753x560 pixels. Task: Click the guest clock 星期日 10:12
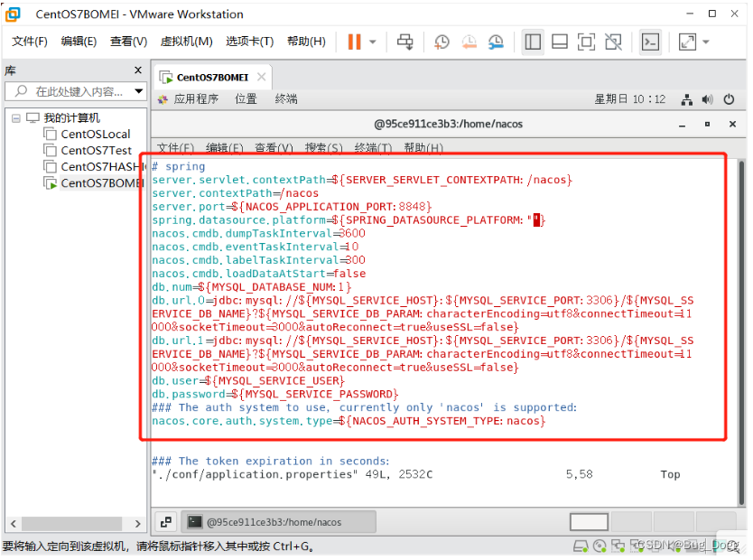[629, 99]
